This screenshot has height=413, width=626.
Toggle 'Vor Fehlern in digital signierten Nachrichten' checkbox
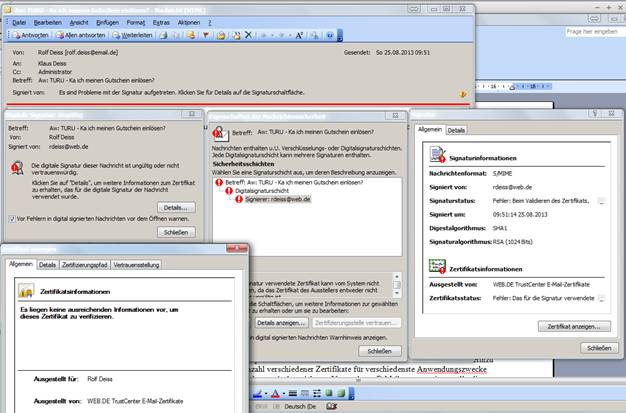point(12,219)
